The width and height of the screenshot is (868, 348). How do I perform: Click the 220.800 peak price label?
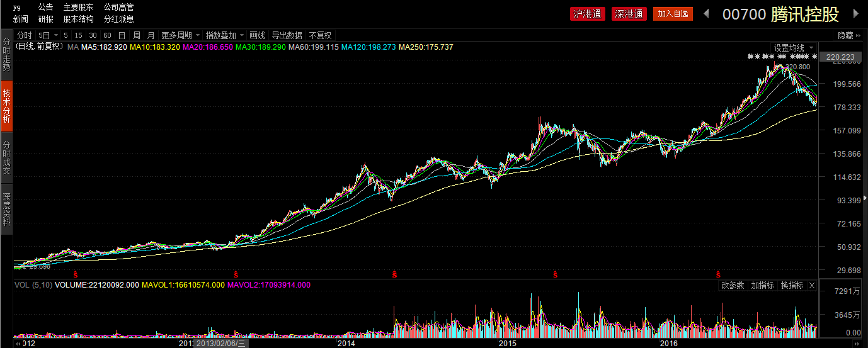[798, 66]
